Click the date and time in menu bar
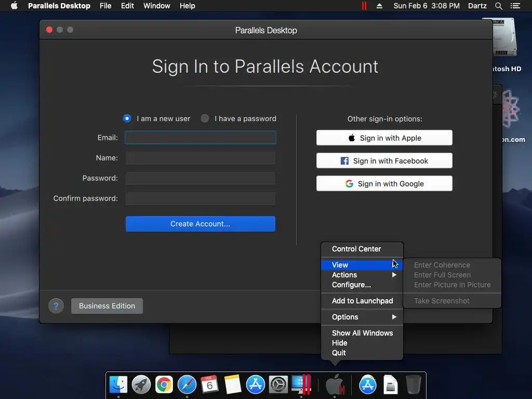 (x=427, y=6)
